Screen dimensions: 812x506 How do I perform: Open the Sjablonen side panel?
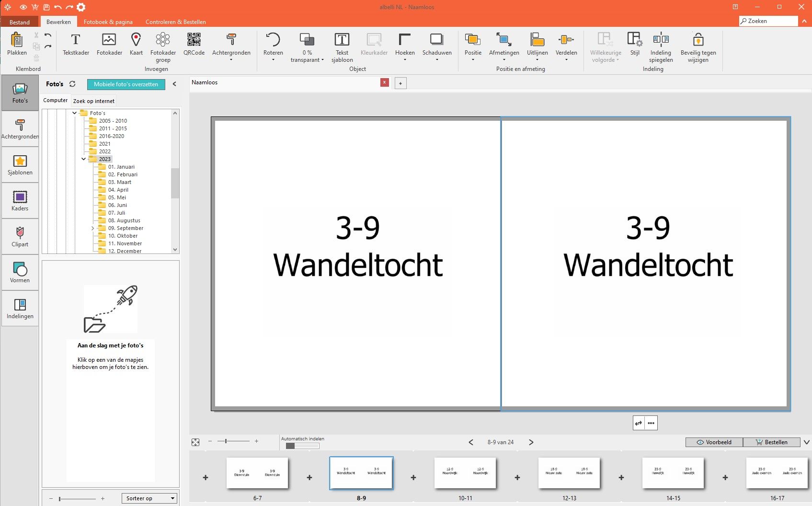(20, 165)
